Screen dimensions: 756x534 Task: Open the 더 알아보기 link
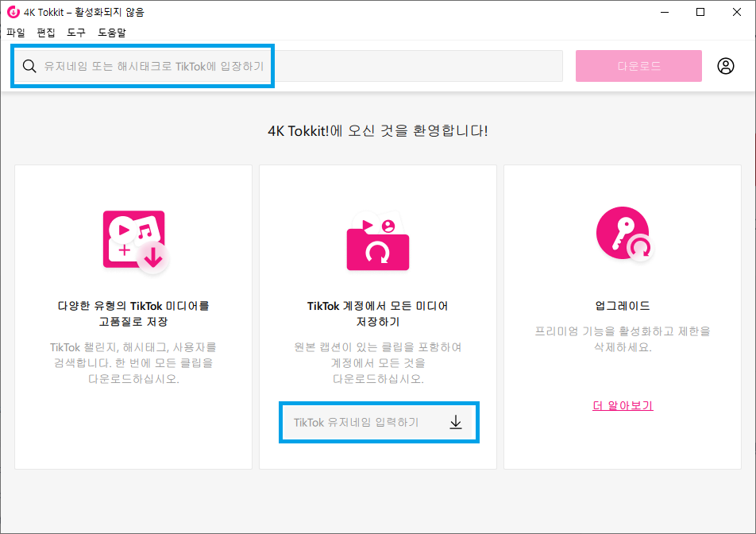[623, 406]
